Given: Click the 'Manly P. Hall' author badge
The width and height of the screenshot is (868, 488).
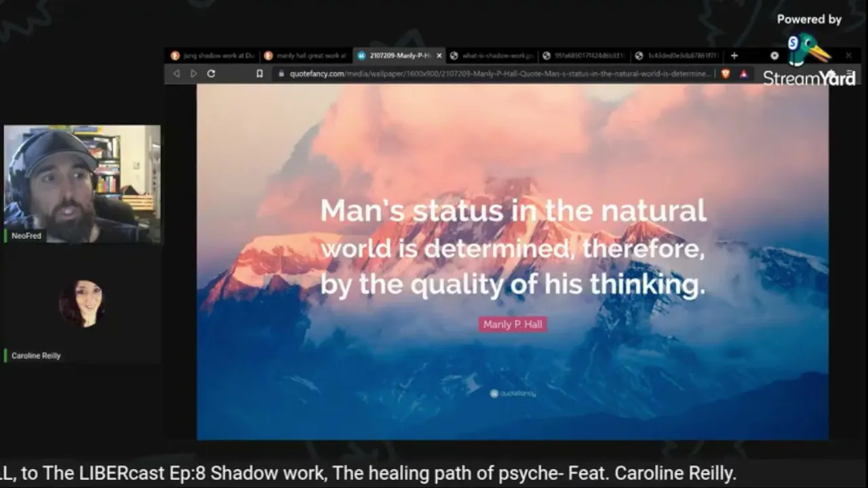Looking at the screenshot, I should pyautogui.click(x=513, y=324).
